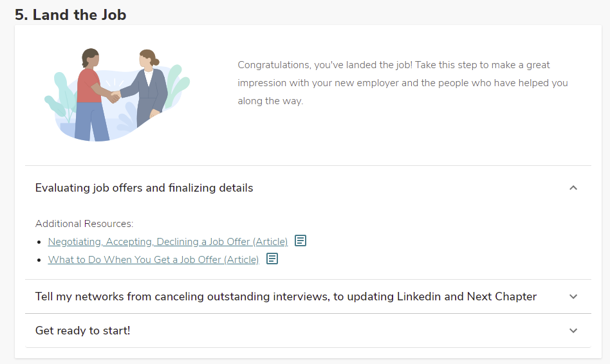Click the Evaluating job offers and finalizing details title
Viewport: 610px width, 364px height.
pos(144,188)
